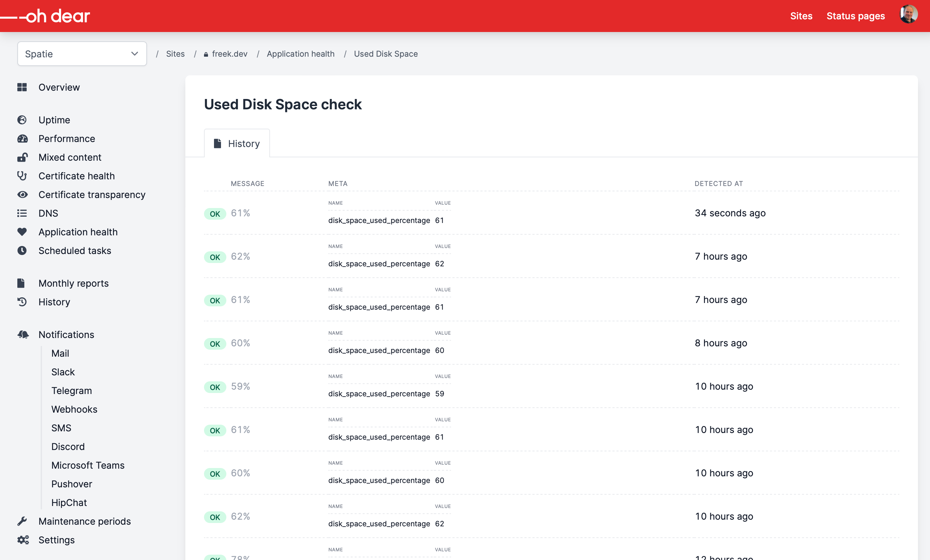Viewport: 930px width, 560px height.
Task: Open Status pages in header
Action: (x=855, y=16)
